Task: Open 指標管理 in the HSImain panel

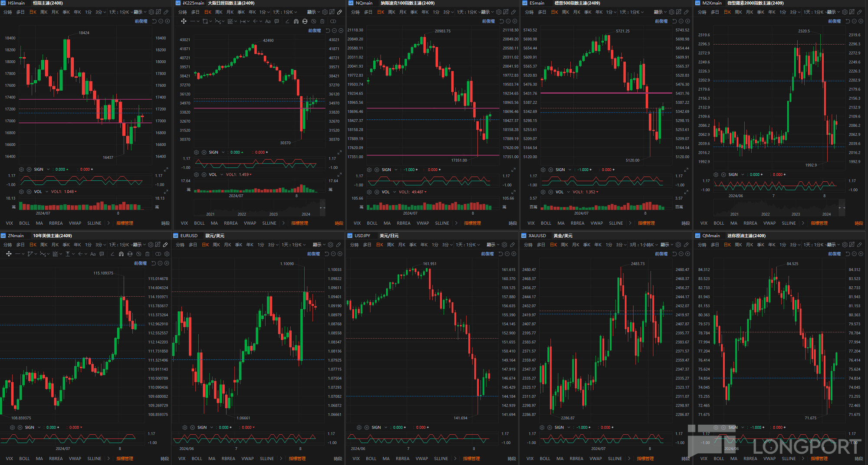Action: (x=125, y=223)
